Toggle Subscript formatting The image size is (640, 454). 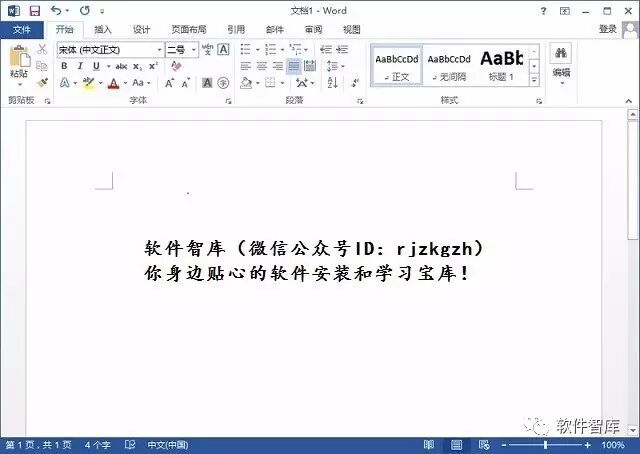[138, 66]
